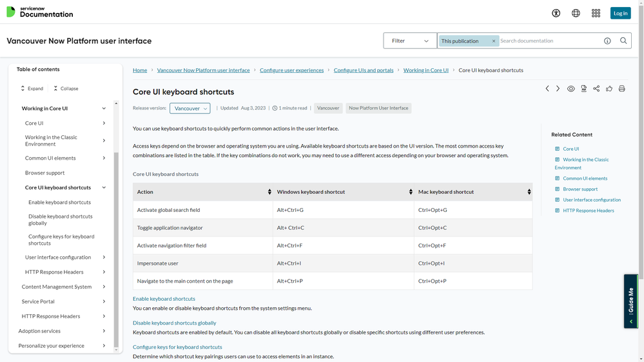The image size is (644, 362).
Task: Click the ServiceNow Documentation logo
Action: coord(40,12)
